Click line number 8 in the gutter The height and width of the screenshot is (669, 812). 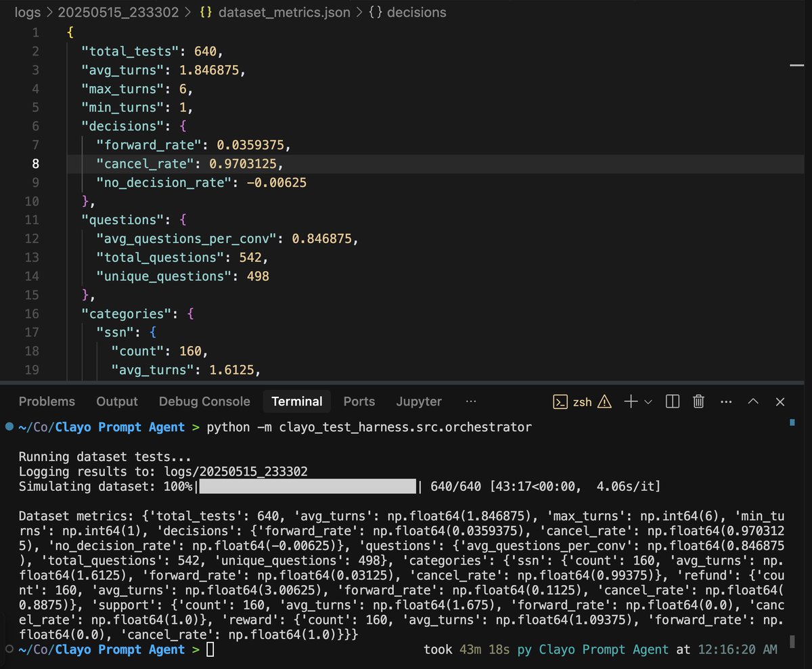(x=35, y=163)
